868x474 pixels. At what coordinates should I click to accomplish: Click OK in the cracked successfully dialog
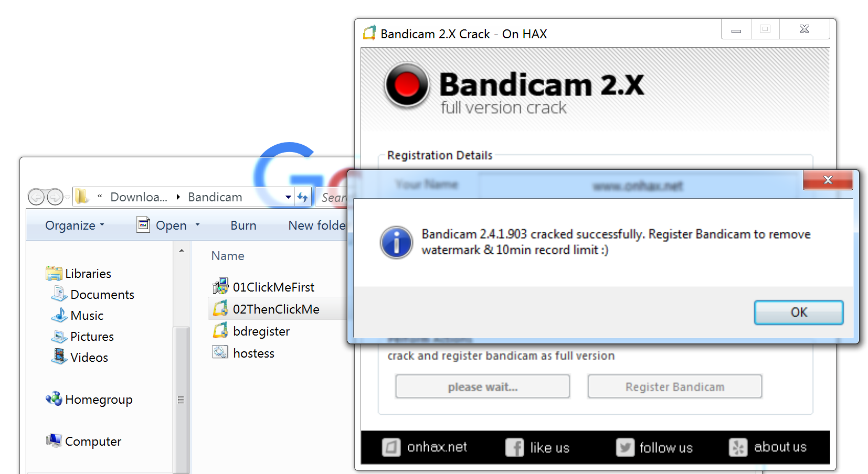point(798,313)
